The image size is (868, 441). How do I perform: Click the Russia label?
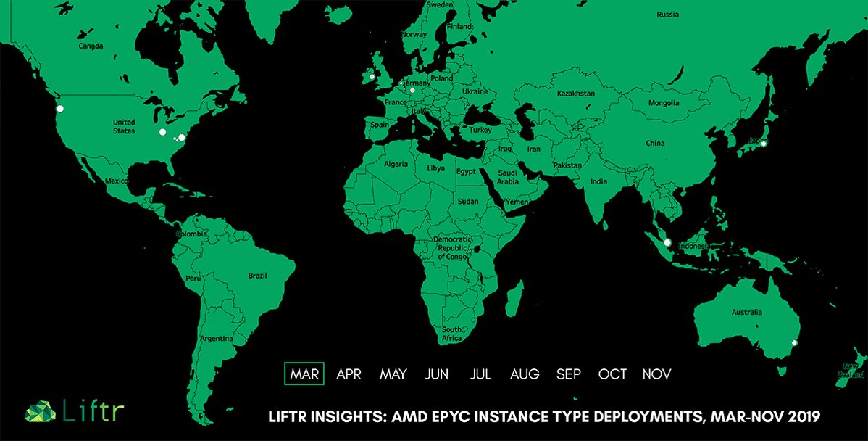(667, 15)
